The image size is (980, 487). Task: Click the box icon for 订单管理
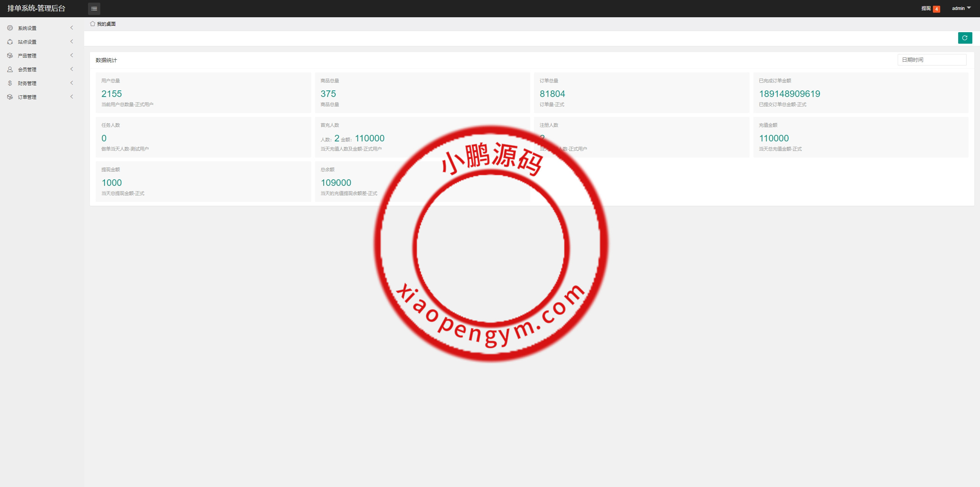[x=10, y=97]
